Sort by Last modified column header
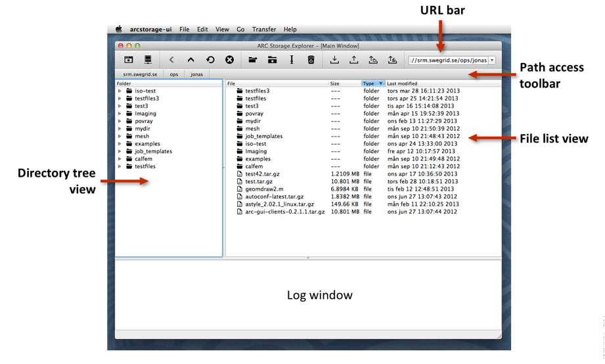 tap(443, 83)
